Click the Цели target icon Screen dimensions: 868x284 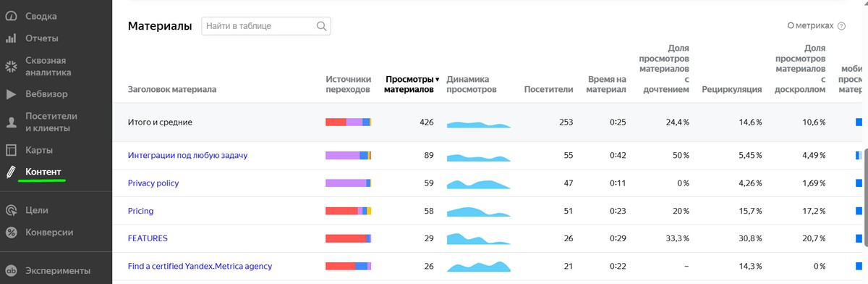[x=11, y=211]
